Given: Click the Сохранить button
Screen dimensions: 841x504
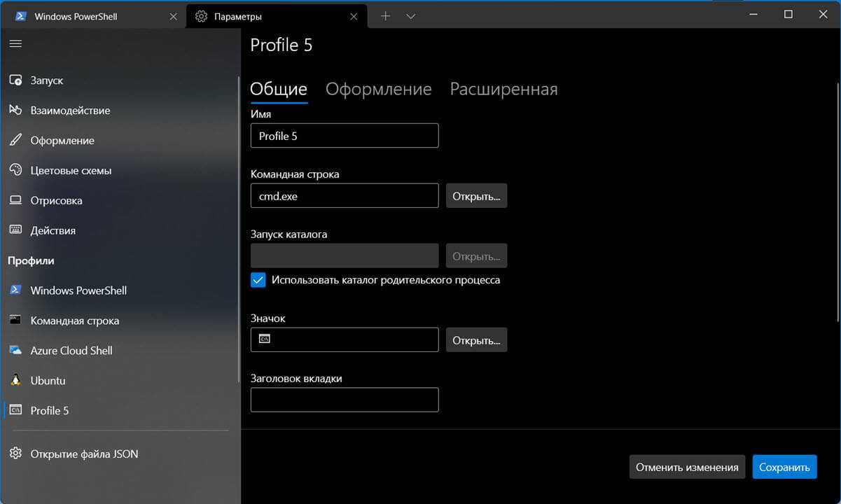Looking at the screenshot, I should click(x=784, y=467).
